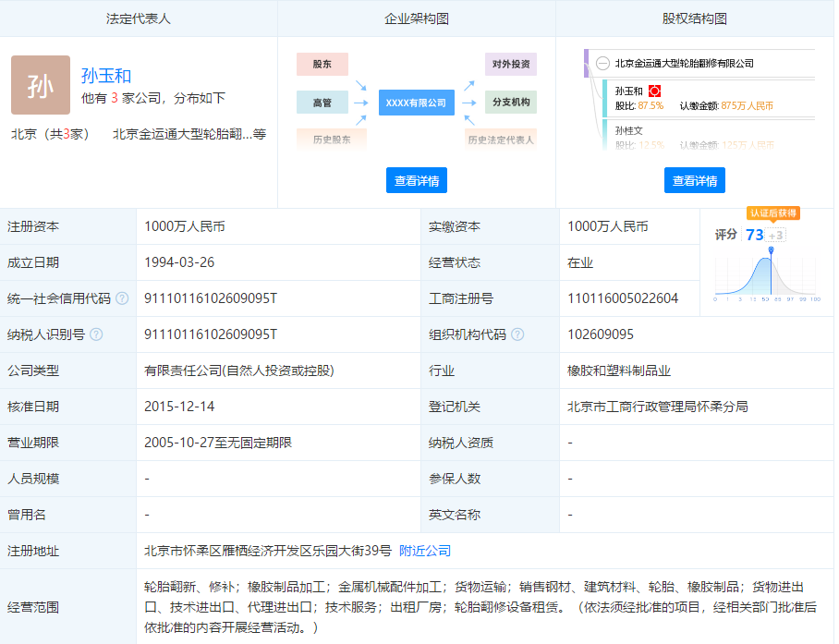The width and height of the screenshot is (839, 644).
Task: Click the 实缴资本 value 1000万人民币
Action: 608,226
